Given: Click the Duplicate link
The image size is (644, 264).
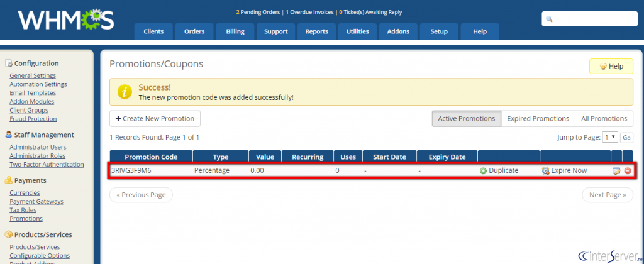Looking at the screenshot, I should (x=503, y=170).
